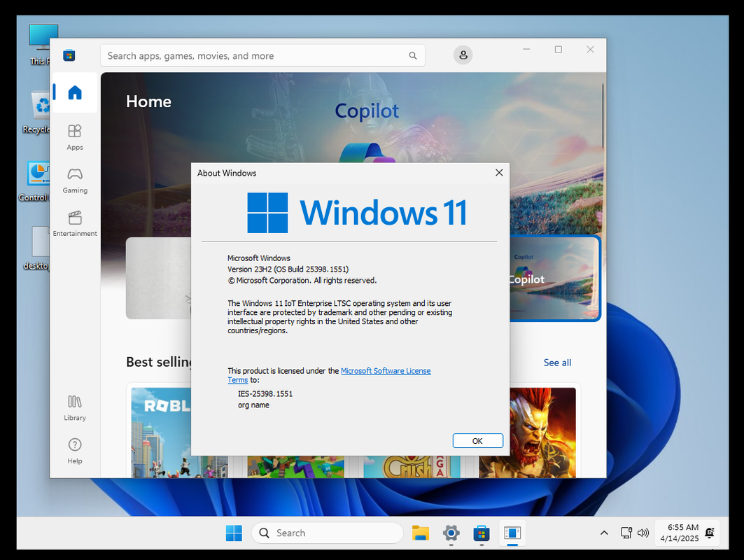Open the account profile icon in Store
Screen dimensions: 744x560
pyautogui.click(x=463, y=55)
